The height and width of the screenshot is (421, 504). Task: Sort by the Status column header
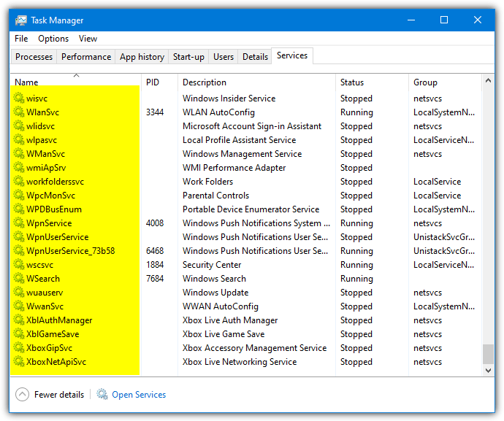(372, 82)
